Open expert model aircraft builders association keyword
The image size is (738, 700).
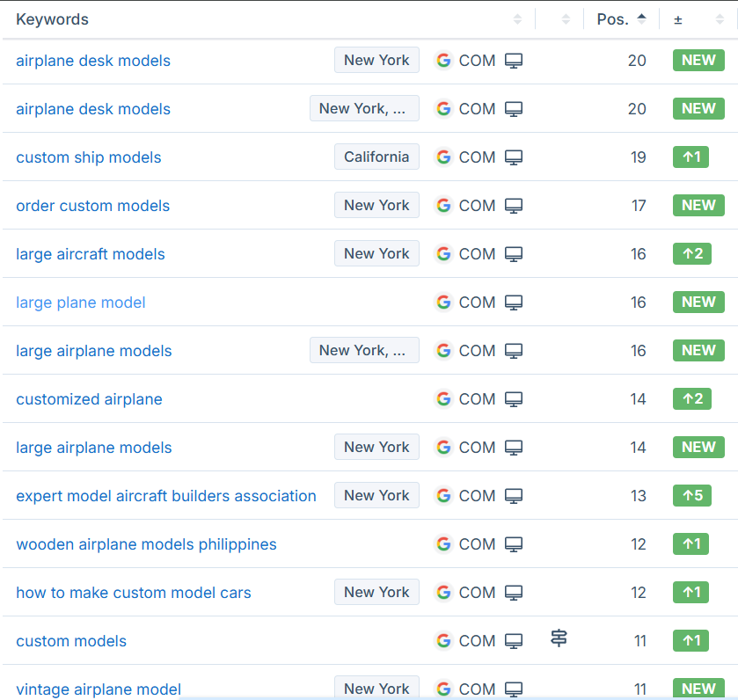coord(166,496)
